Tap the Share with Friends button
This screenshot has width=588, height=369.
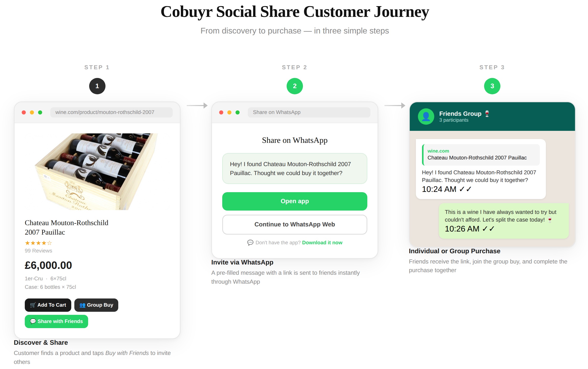coord(56,321)
